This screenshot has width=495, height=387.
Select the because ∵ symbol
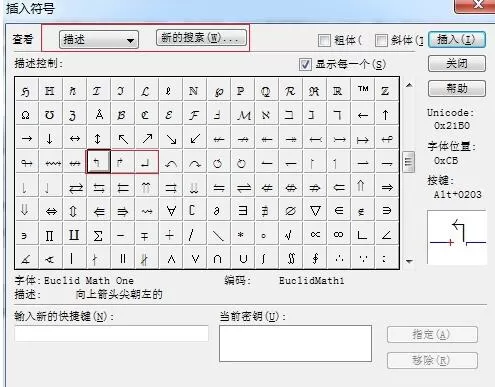click(363, 258)
